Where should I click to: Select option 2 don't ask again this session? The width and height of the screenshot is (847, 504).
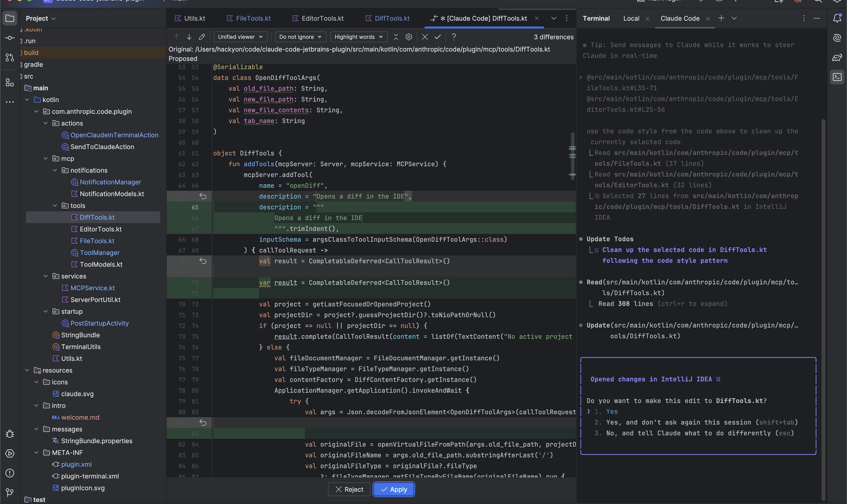[x=696, y=422]
